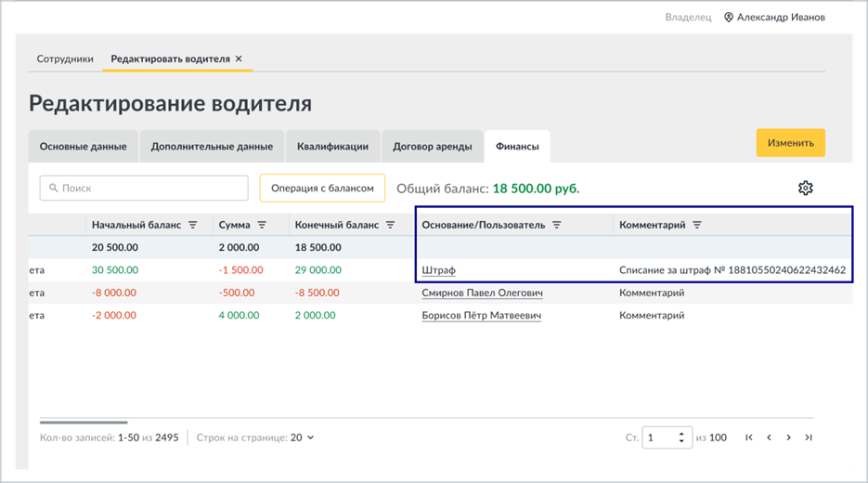Open the Договор аренды tab
This screenshot has width=868, height=483.
433,146
